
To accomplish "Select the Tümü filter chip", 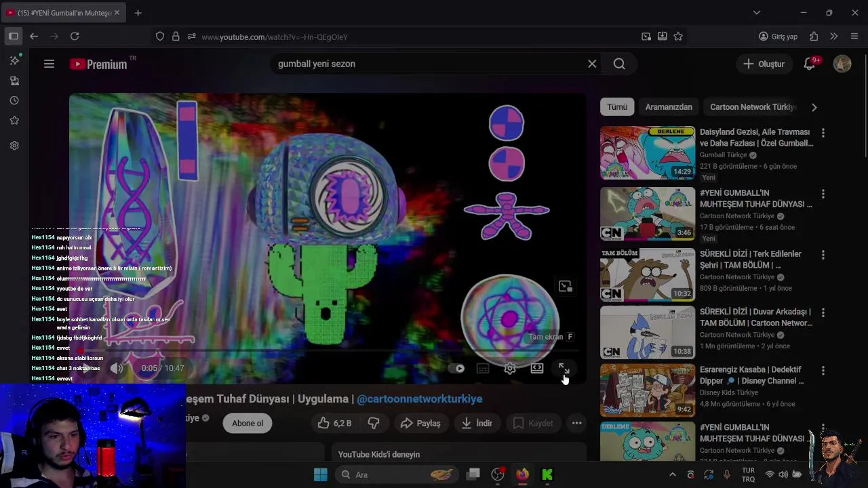I will (x=617, y=107).
